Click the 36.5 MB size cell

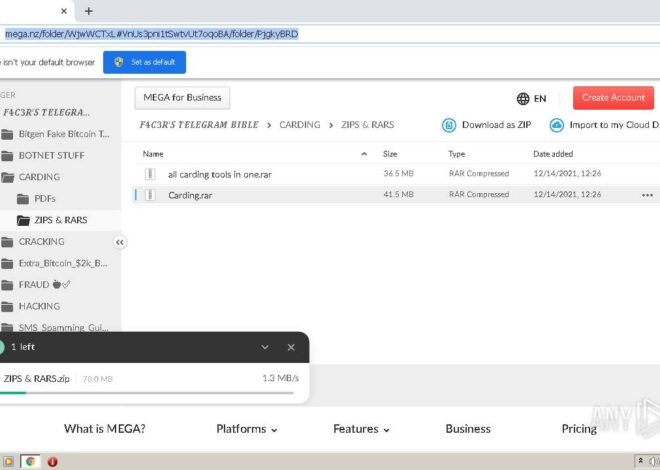[398, 173]
